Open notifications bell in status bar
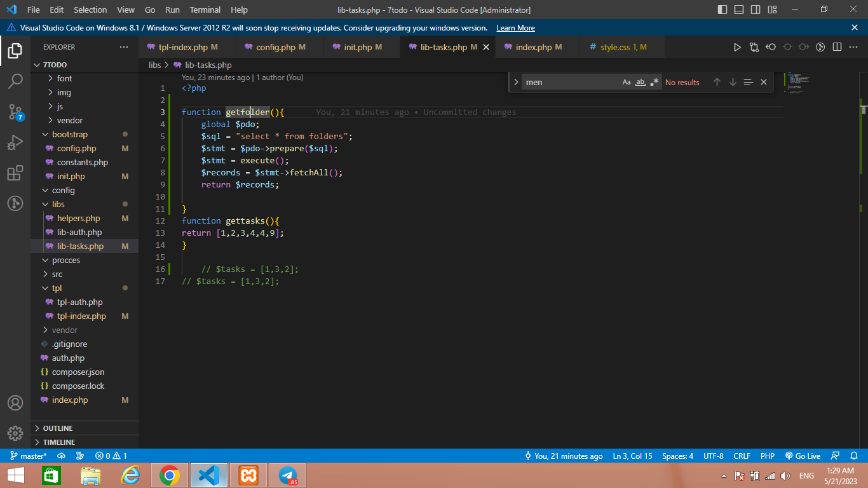 tap(855, 456)
